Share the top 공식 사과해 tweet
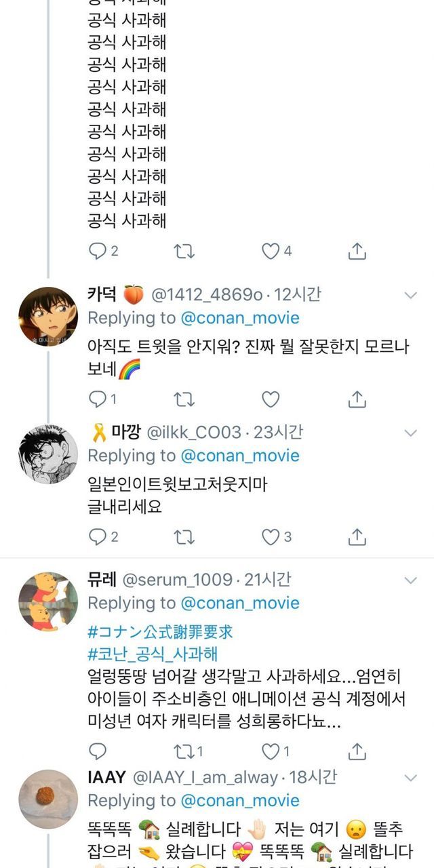 click(357, 252)
